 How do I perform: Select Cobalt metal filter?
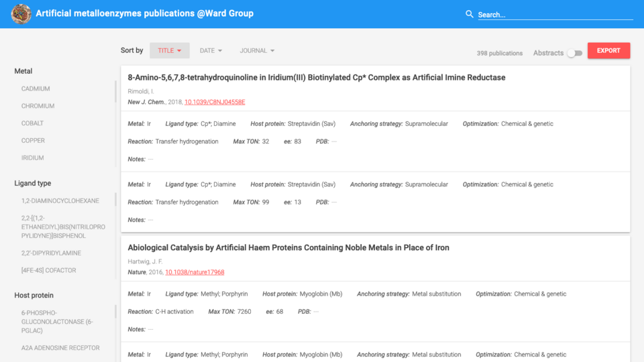tap(32, 123)
